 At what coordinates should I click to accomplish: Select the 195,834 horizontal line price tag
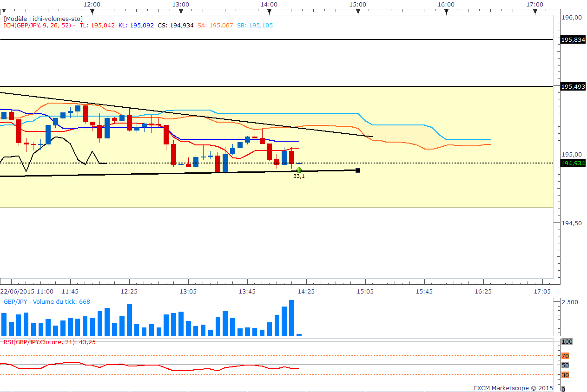573,40
